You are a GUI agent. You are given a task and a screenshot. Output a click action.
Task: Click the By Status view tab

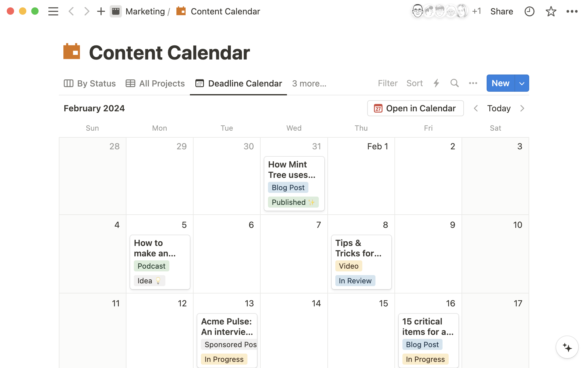point(90,83)
